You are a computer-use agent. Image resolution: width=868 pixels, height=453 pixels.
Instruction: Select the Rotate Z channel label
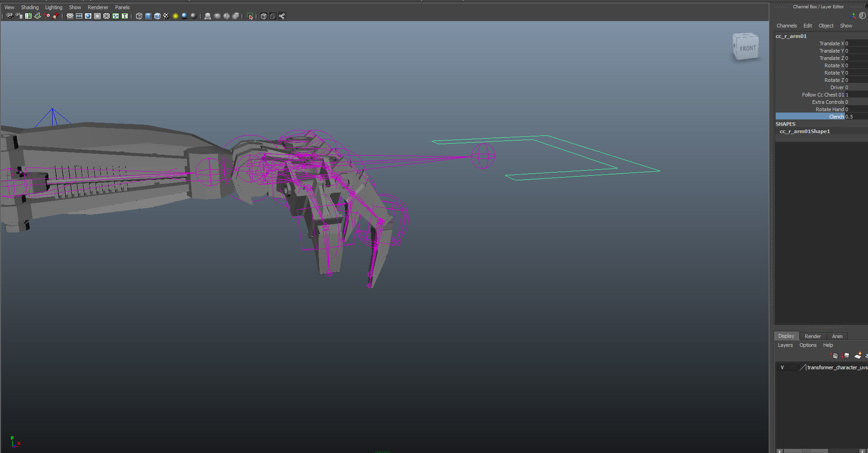pos(834,80)
